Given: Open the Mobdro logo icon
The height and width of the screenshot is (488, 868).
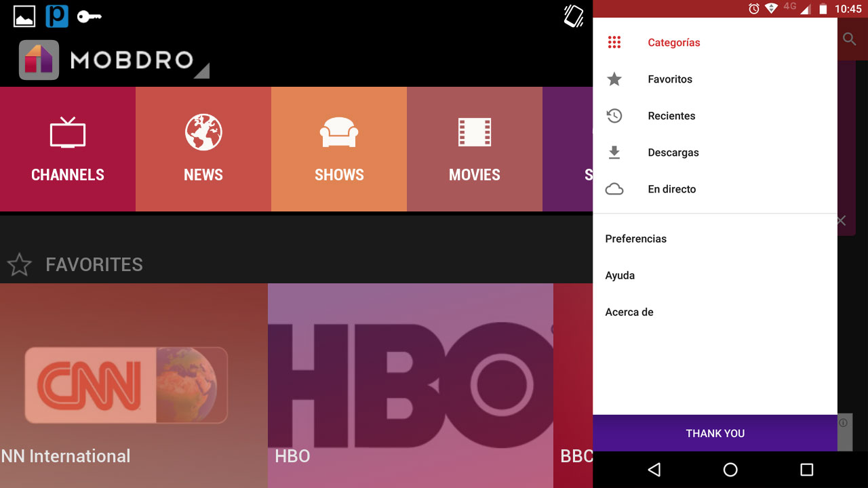Looking at the screenshot, I should [x=39, y=60].
